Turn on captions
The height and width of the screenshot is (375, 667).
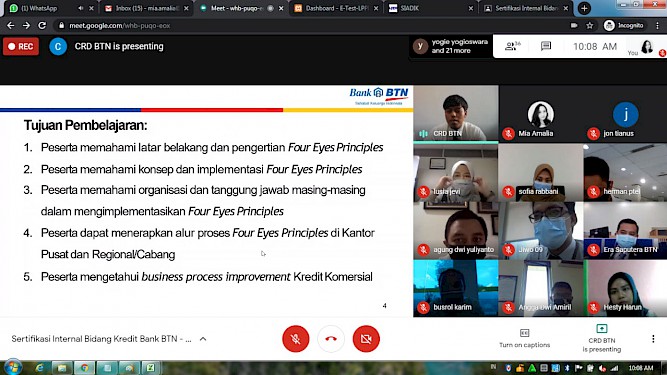click(524, 338)
